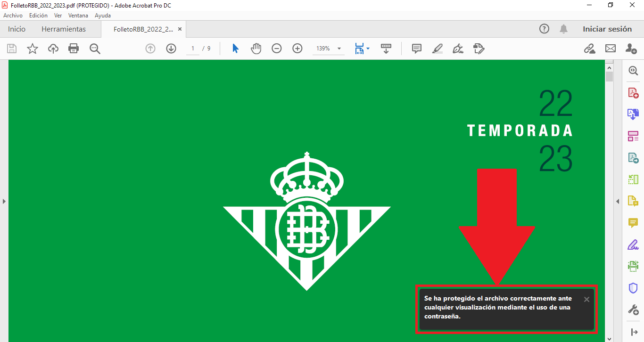Click the page number input field
Viewport: 644px width, 342px height.
tap(192, 49)
